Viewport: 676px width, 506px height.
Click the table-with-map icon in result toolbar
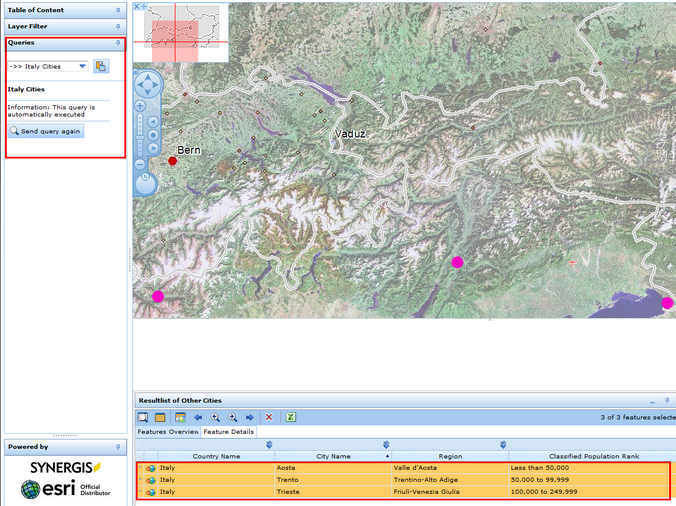(180, 417)
